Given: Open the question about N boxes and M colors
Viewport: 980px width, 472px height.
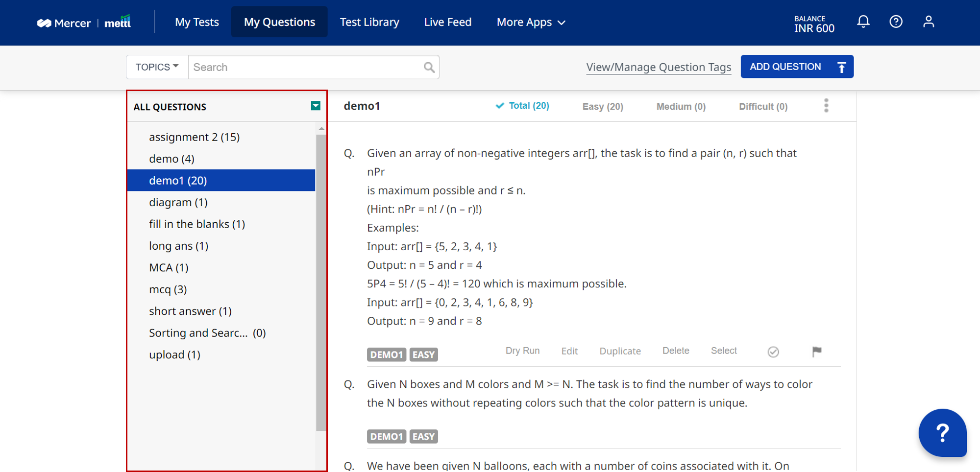Looking at the screenshot, I should click(x=589, y=394).
